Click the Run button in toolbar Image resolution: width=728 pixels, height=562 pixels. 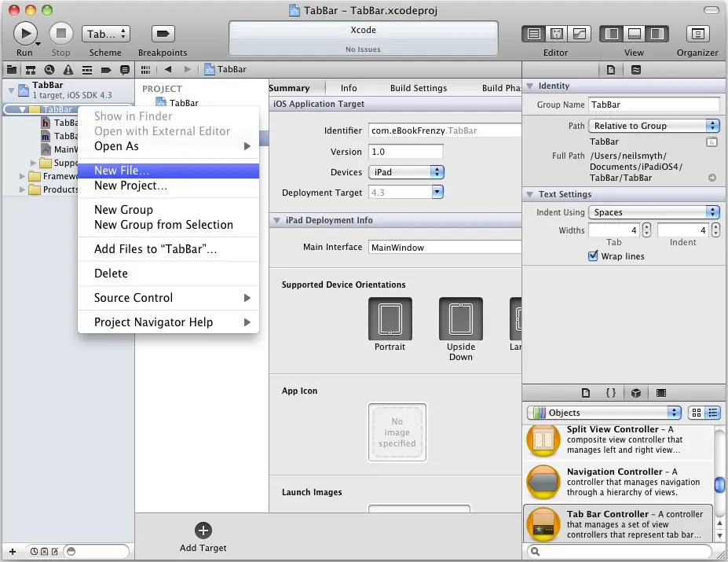coord(25,34)
